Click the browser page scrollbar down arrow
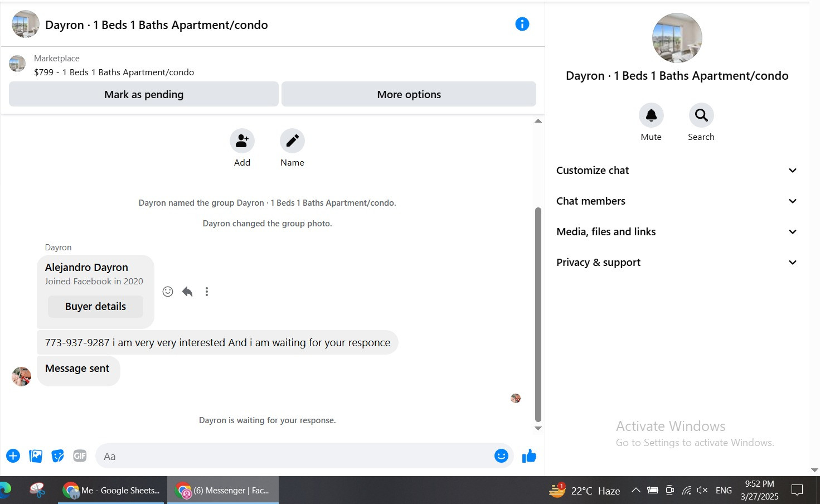This screenshot has width=820, height=504. click(x=814, y=471)
